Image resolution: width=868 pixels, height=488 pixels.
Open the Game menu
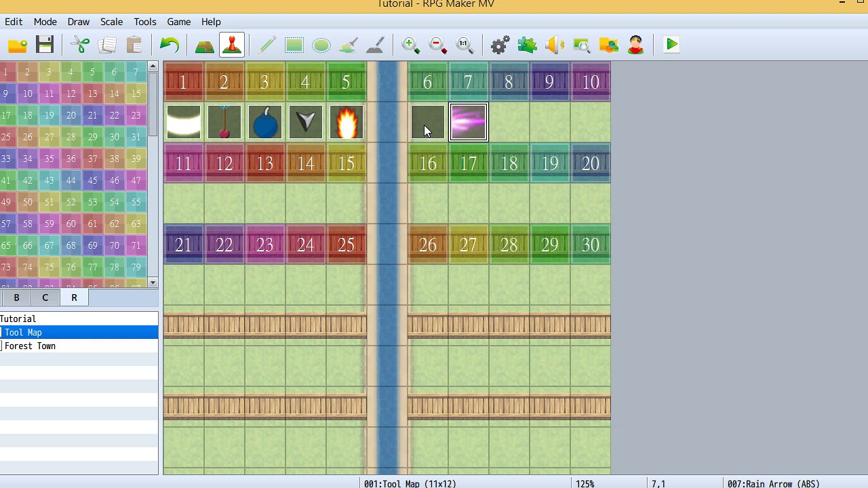tap(179, 22)
